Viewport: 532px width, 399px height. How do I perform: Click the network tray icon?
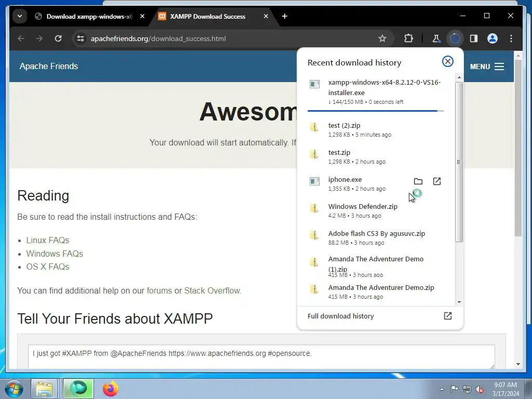point(467,390)
